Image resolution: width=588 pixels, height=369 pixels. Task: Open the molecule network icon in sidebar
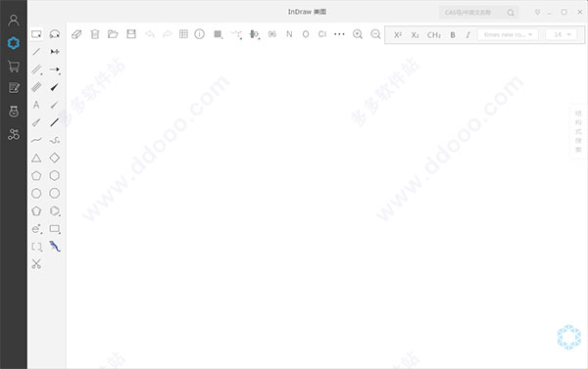click(14, 134)
